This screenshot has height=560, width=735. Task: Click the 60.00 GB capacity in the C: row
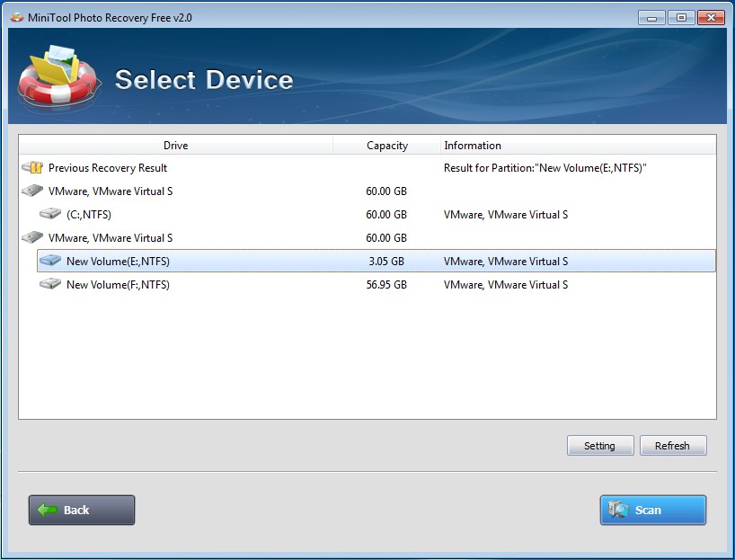click(386, 214)
